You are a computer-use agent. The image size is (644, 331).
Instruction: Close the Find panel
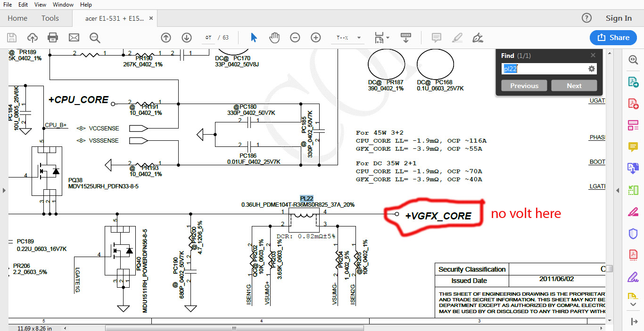[x=593, y=56]
